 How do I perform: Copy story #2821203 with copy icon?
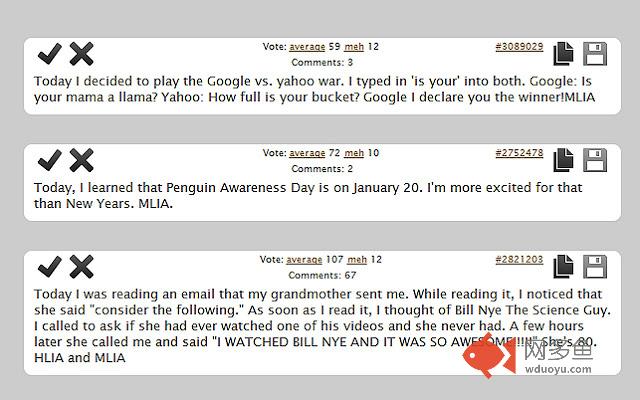click(x=563, y=267)
